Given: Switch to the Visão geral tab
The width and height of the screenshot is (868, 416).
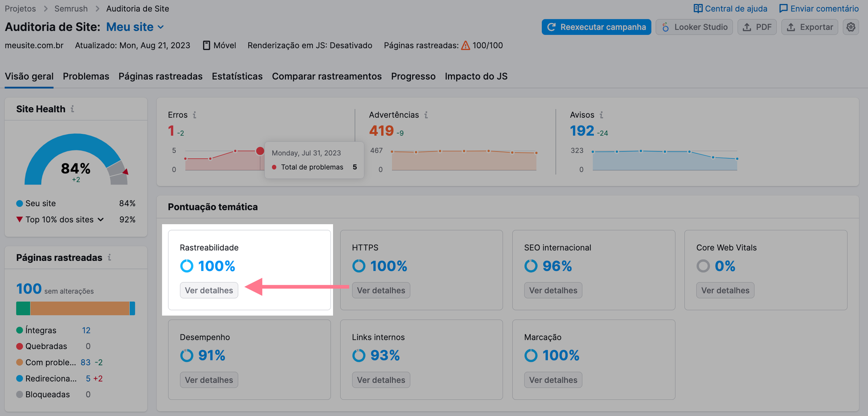Looking at the screenshot, I should [29, 77].
